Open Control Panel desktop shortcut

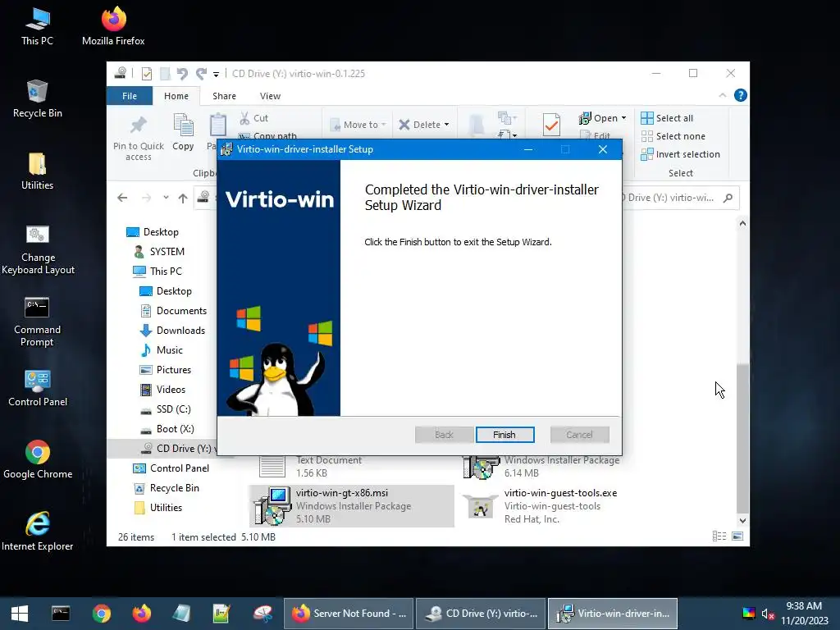(38, 388)
